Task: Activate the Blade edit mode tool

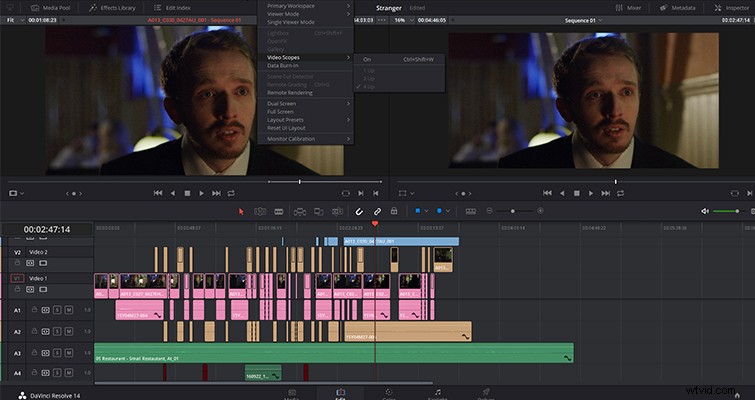Action: [x=279, y=211]
